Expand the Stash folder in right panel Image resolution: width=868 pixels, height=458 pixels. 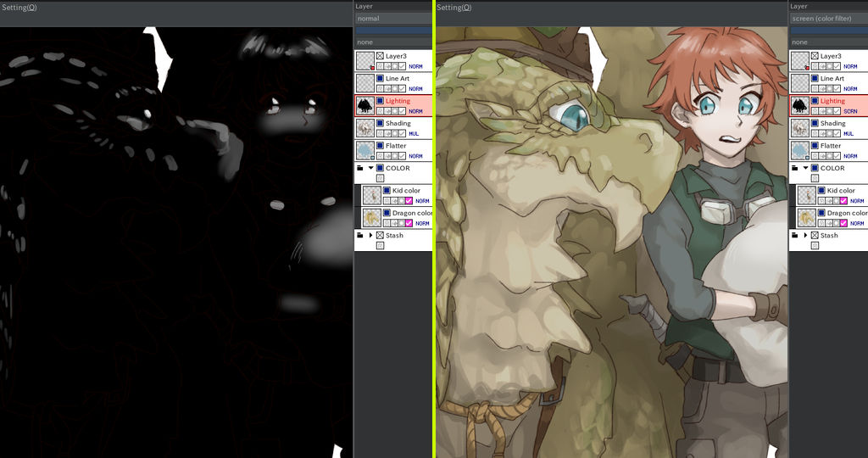(x=805, y=236)
